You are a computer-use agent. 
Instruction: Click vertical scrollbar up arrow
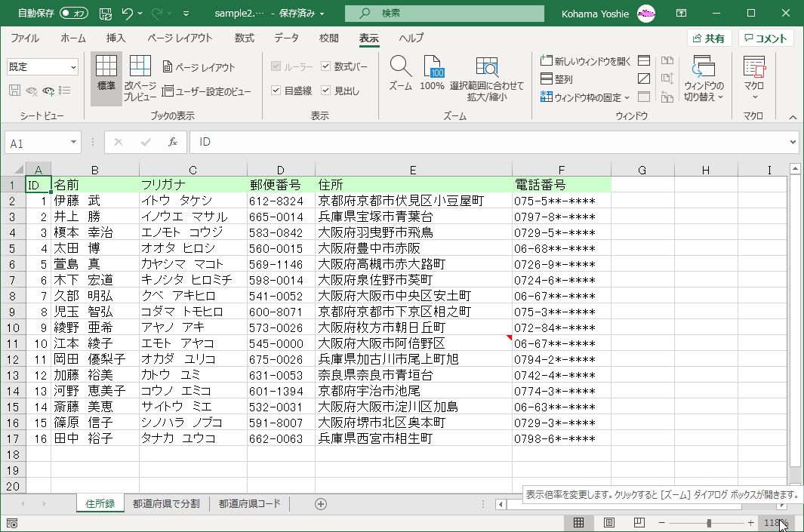(795, 168)
